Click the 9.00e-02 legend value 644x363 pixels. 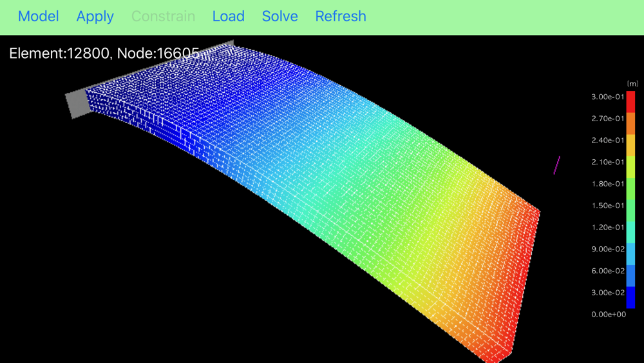point(607,250)
